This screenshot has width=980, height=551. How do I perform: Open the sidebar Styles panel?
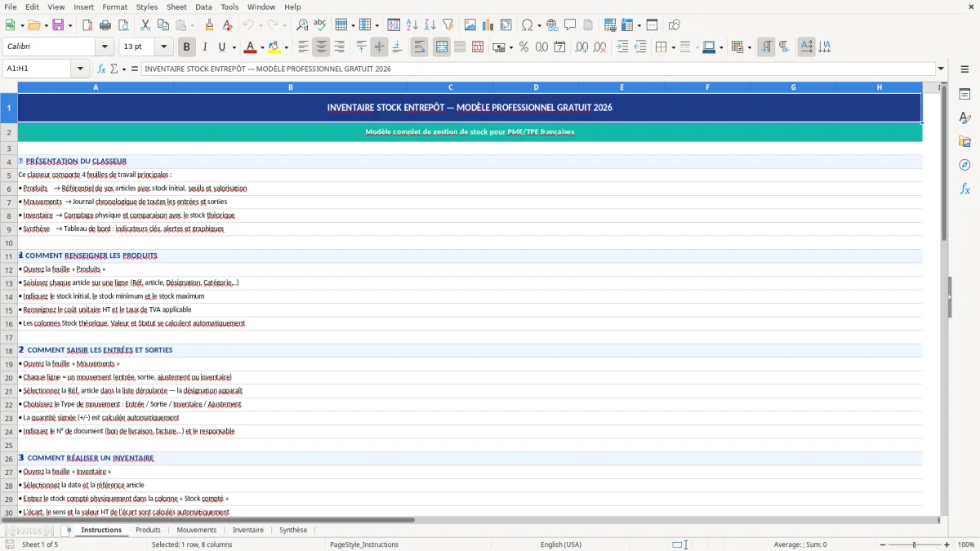click(964, 118)
